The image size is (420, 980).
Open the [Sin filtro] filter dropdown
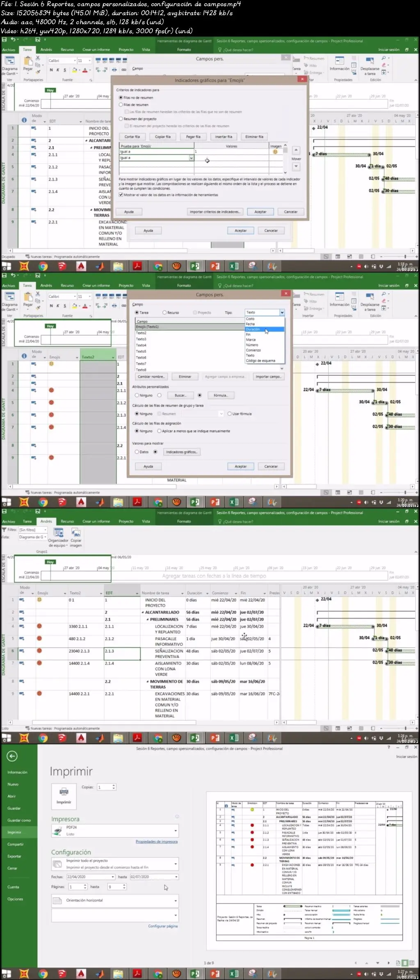point(46,530)
